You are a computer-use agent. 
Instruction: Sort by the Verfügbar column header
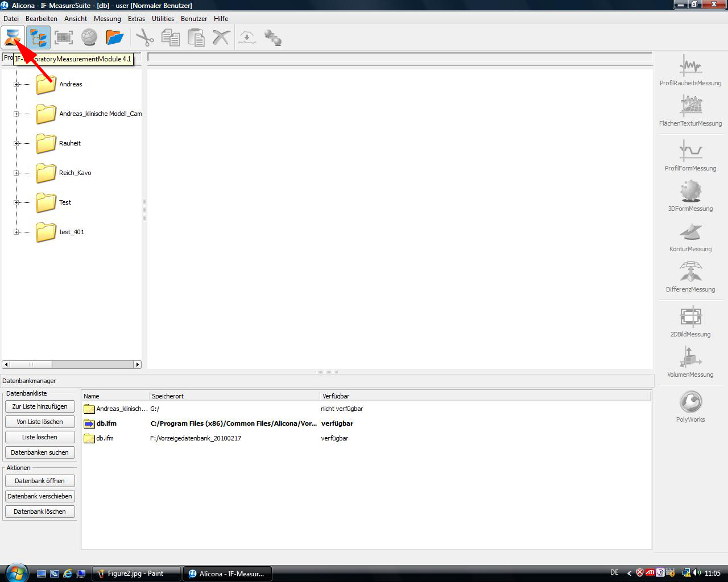pyautogui.click(x=485, y=396)
